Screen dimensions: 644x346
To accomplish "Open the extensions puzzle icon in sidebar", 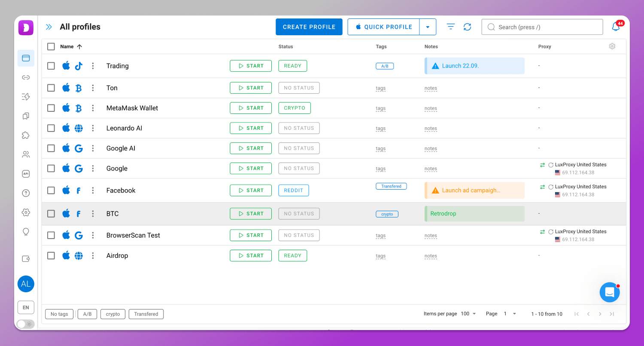I will pos(26,135).
